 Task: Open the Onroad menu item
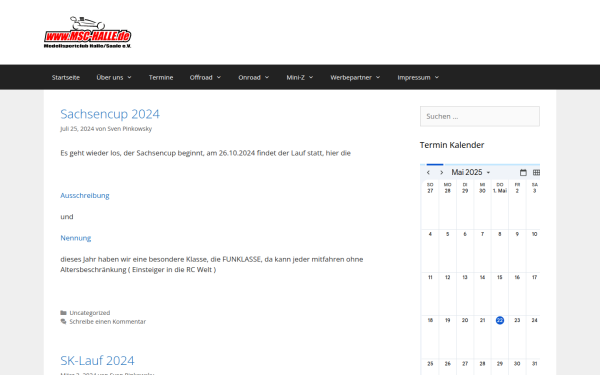coord(249,77)
